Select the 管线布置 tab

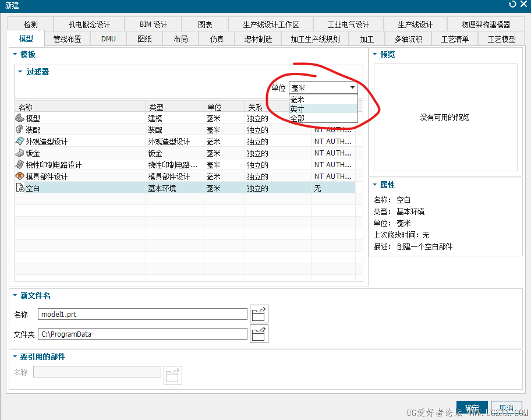(x=67, y=39)
